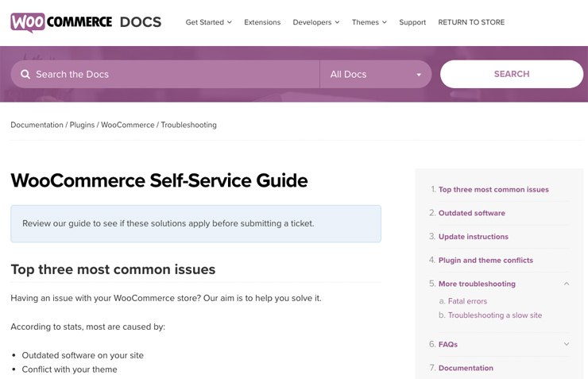Expand the Developers menu
The image size is (588, 379).
[316, 22]
